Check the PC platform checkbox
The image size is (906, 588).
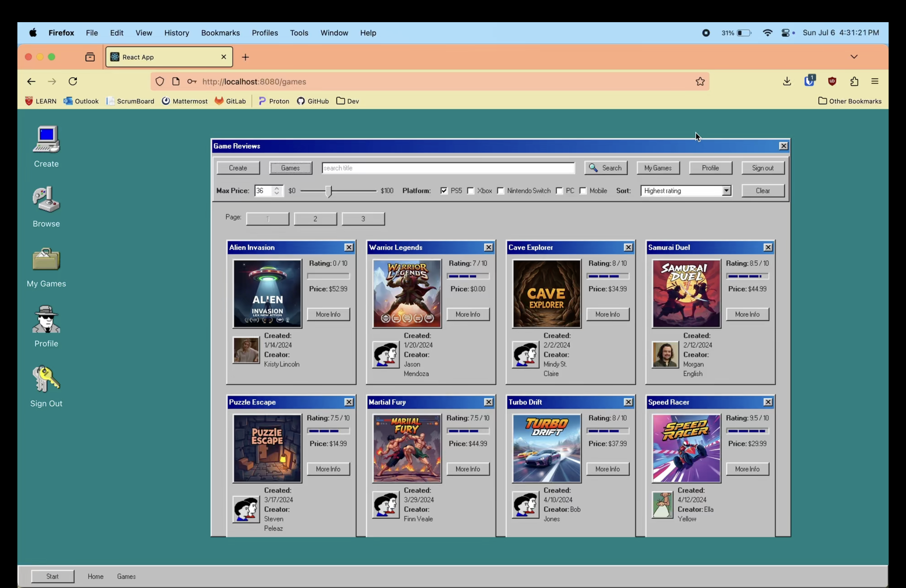[x=559, y=190]
